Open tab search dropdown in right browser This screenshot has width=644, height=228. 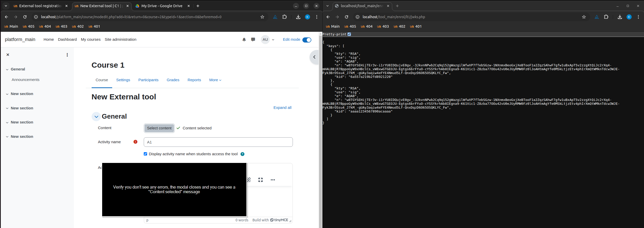[328, 6]
